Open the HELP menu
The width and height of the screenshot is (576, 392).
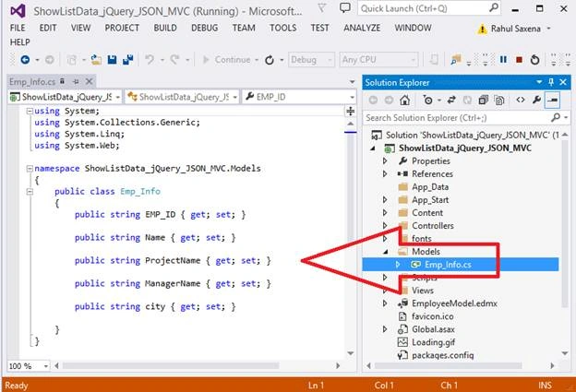point(19,42)
